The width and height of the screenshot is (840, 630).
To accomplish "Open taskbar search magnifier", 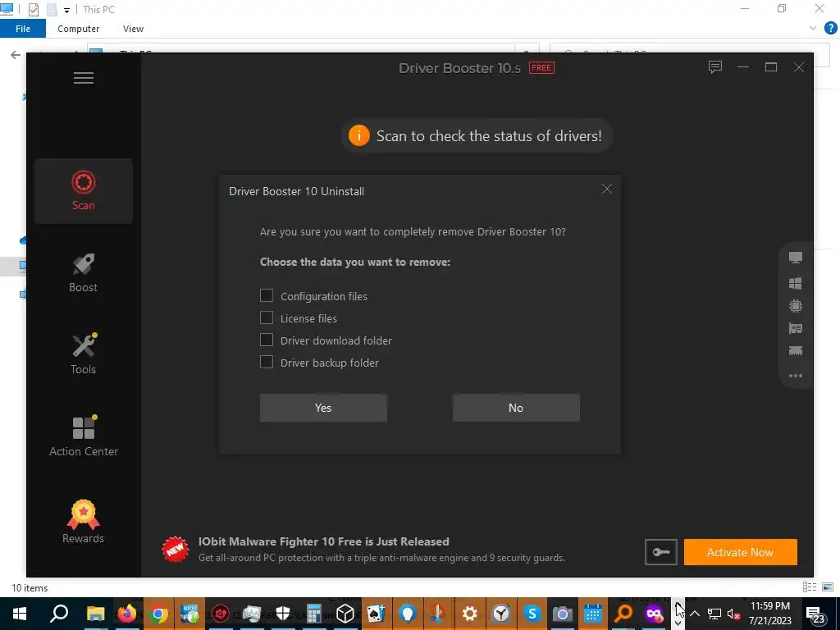I will click(59, 614).
